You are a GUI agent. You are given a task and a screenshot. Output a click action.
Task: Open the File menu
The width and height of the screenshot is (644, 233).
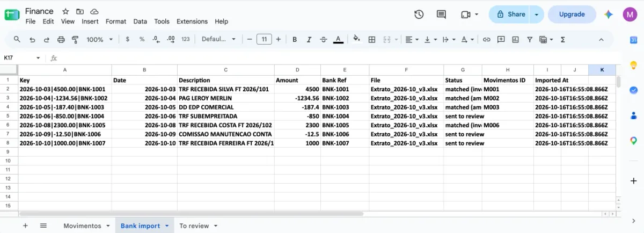(x=31, y=21)
